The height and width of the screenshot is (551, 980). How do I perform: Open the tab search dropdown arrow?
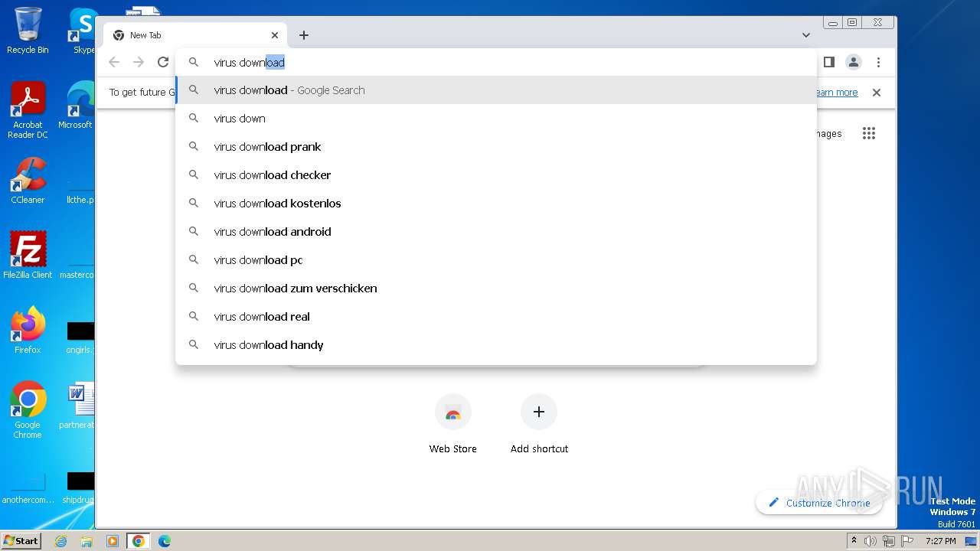806,35
